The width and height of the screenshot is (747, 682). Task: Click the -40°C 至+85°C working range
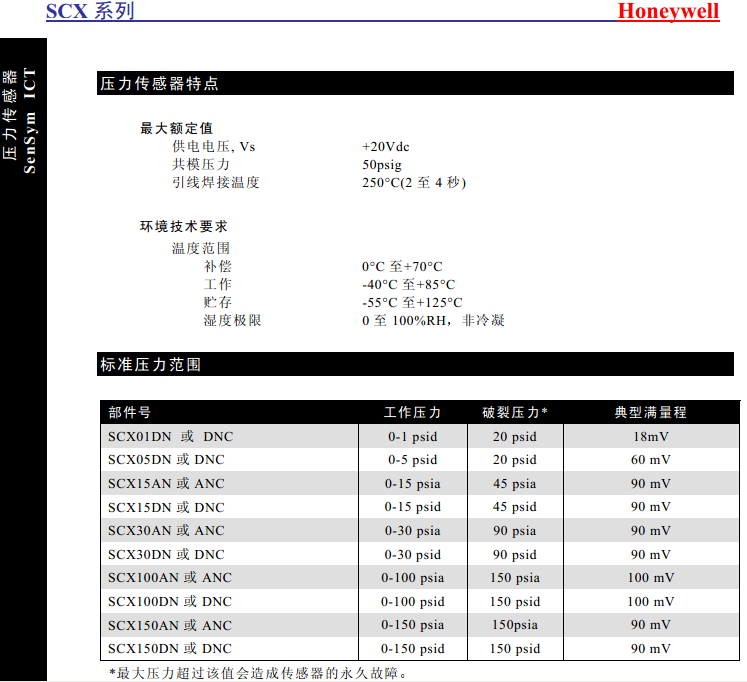click(408, 284)
